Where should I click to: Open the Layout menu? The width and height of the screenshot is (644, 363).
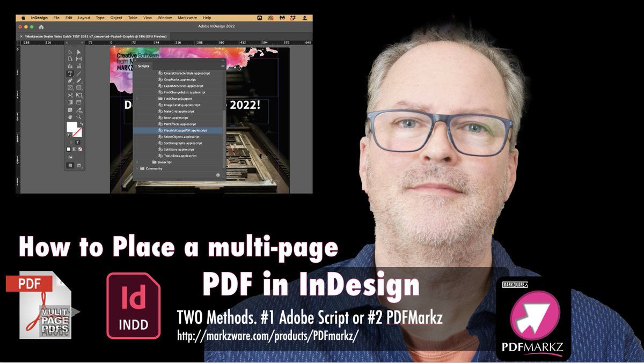pos(84,18)
